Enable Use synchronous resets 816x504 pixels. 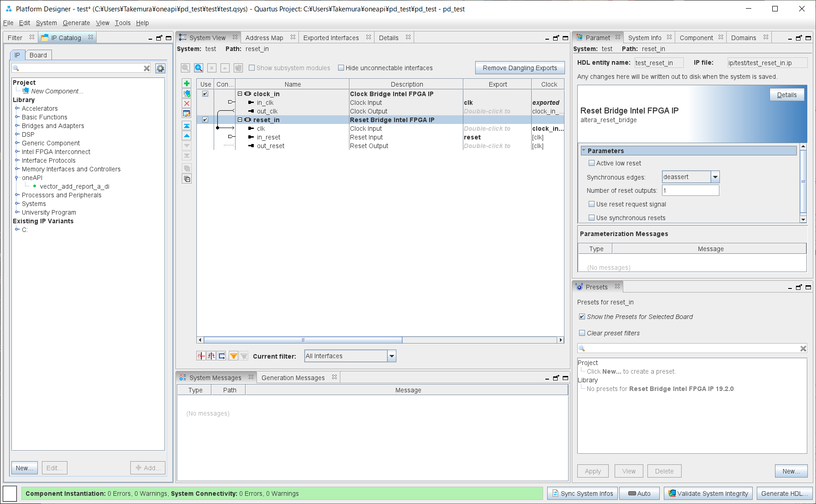[591, 218]
